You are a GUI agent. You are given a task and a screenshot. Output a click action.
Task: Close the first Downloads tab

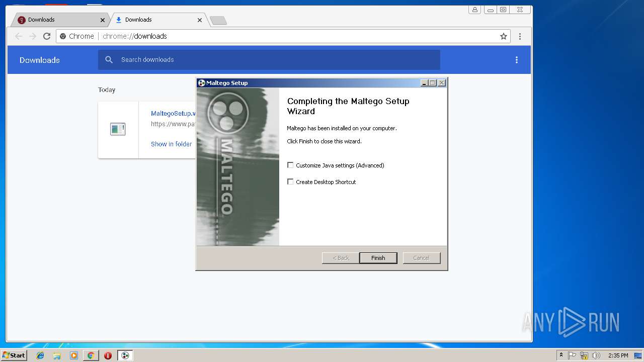(103, 20)
